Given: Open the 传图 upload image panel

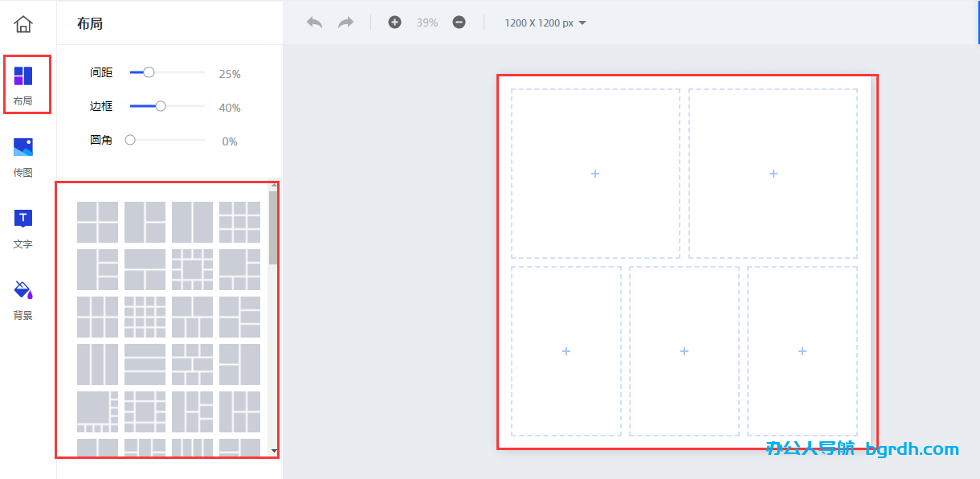Looking at the screenshot, I should [23, 157].
